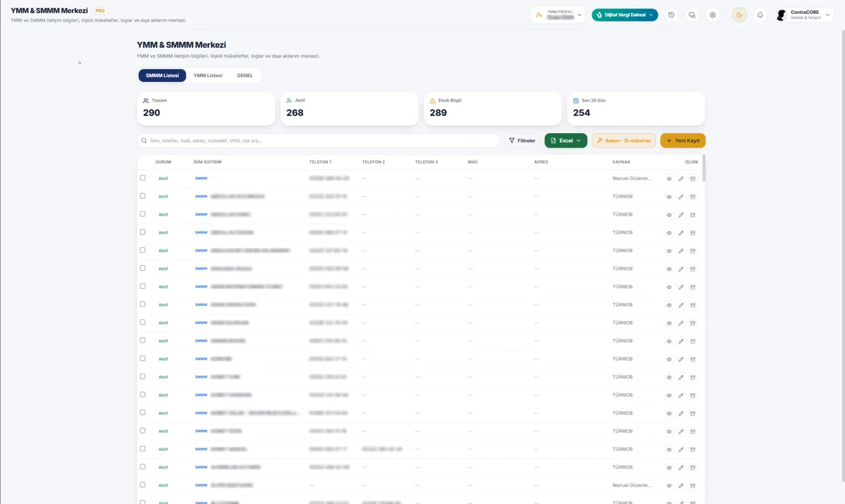The width and height of the screenshot is (845, 504).
Task: Expand the YMM Profili selector
Action: [558, 15]
